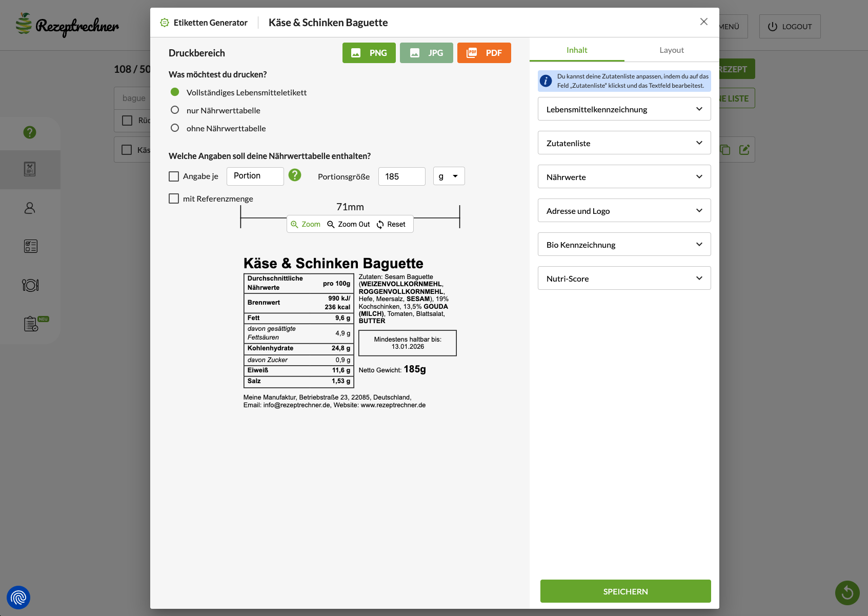Select 'nur Nährwerttabelle' radio option

point(175,110)
